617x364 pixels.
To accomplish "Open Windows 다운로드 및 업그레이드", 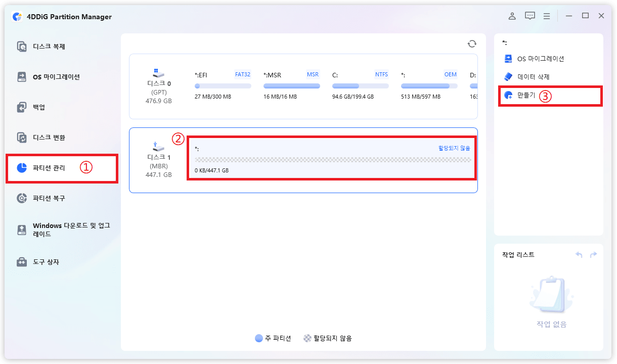I will [71, 230].
